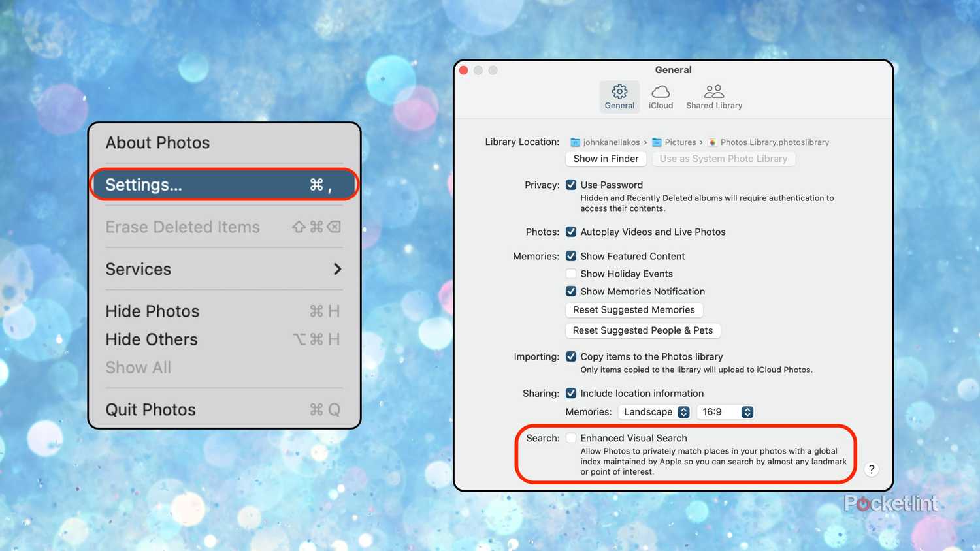This screenshot has height=551, width=980.
Task: Uncheck Autoplay Videos and Live Photos
Action: click(571, 232)
